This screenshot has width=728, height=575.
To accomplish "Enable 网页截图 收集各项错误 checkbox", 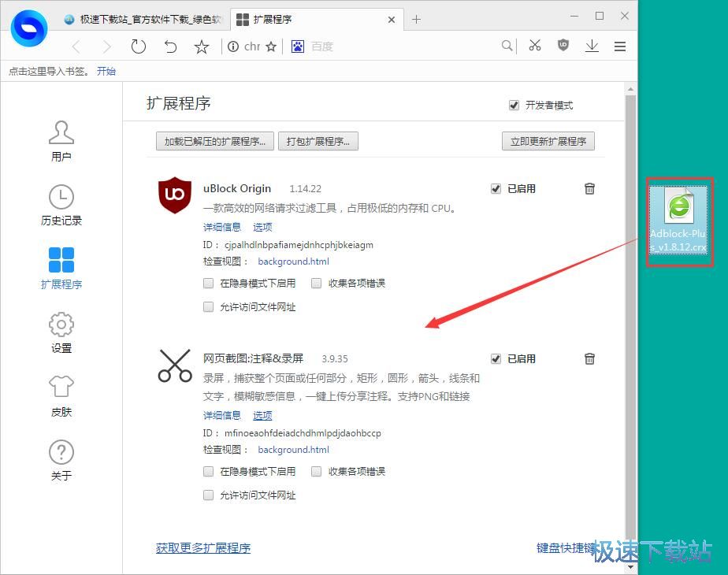I will tap(316, 472).
